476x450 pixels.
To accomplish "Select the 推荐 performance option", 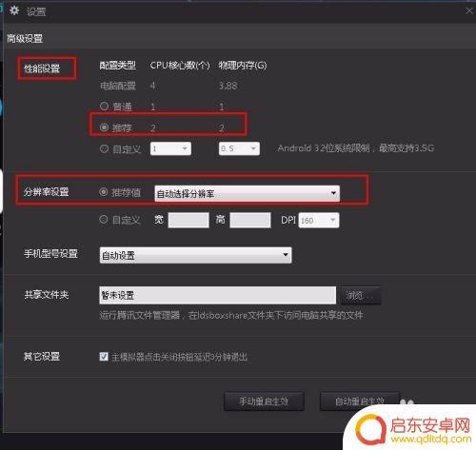I will (x=104, y=127).
